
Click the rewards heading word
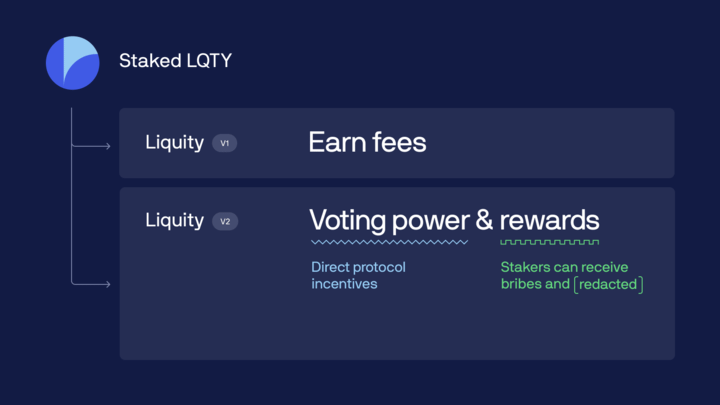point(549,221)
